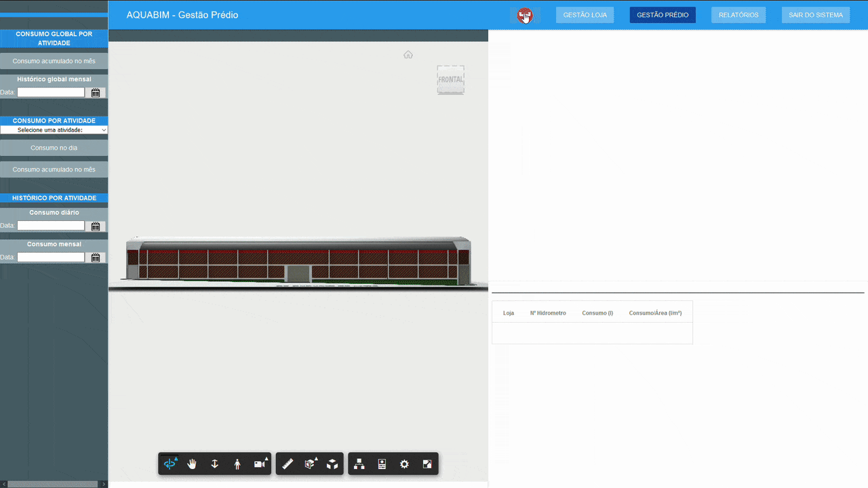This screenshot has width=868, height=488.
Task: Click the Explode Model cube icon
Action: [x=332, y=464]
